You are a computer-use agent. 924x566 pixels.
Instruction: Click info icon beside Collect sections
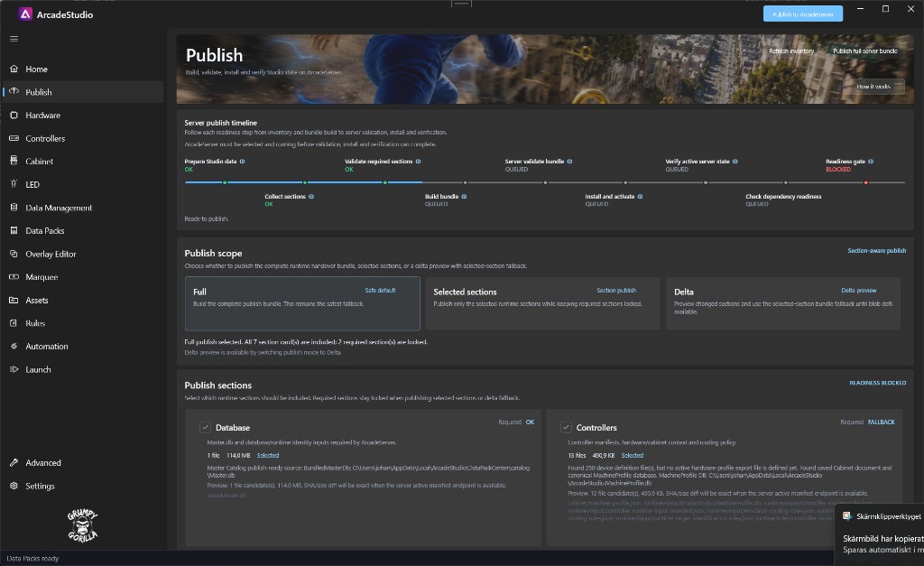click(x=311, y=196)
